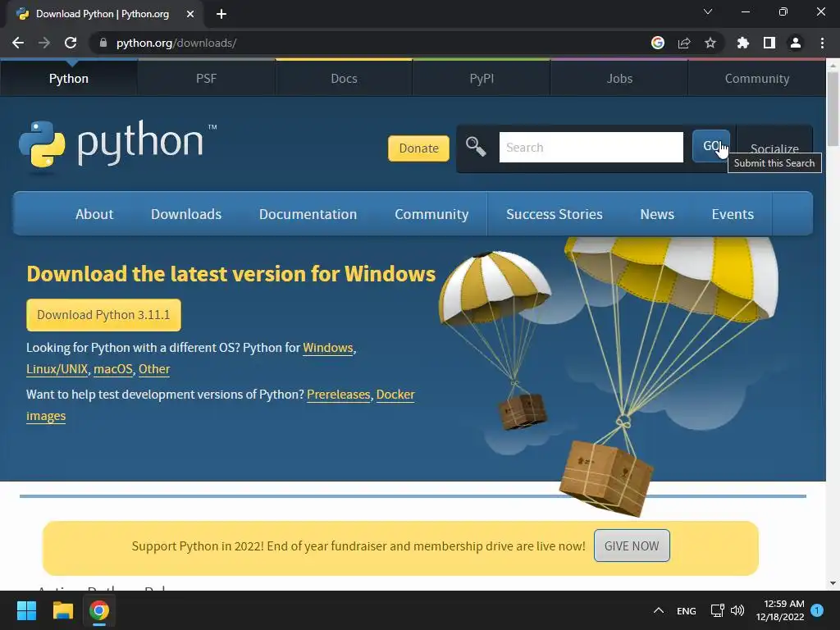This screenshot has width=840, height=630.
Task: Close the Download Python tab
Action: tap(190, 14)
